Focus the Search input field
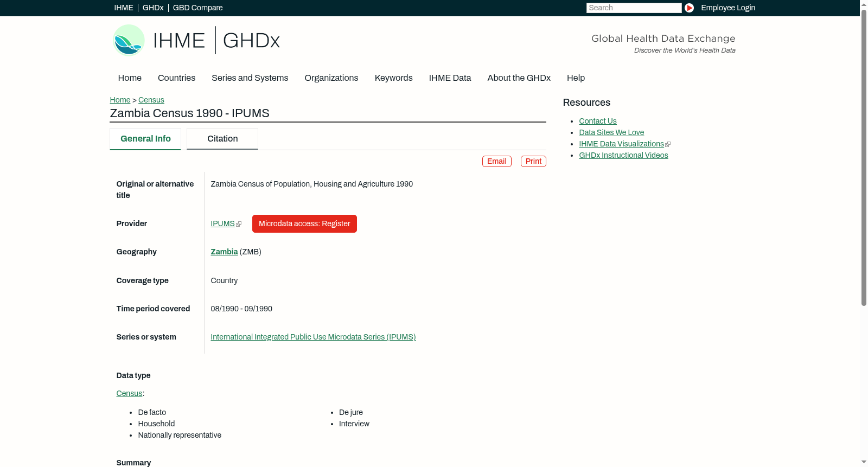 634,8
